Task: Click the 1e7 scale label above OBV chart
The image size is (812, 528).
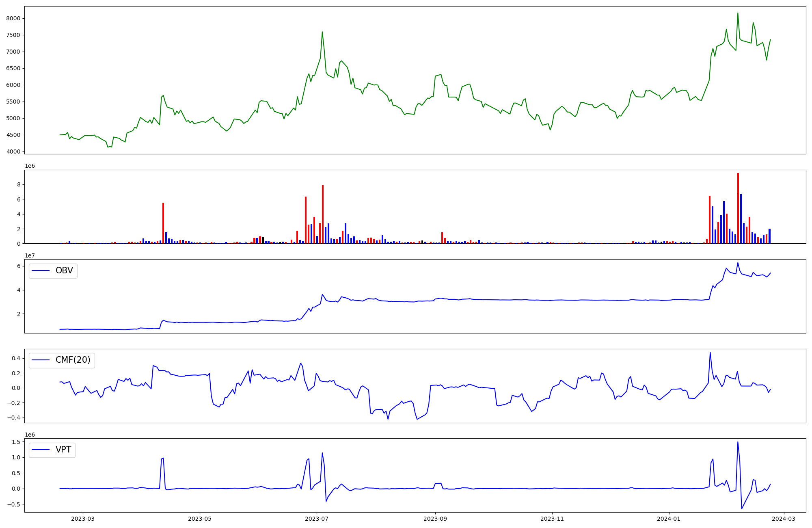Action: tap(30, 255)
